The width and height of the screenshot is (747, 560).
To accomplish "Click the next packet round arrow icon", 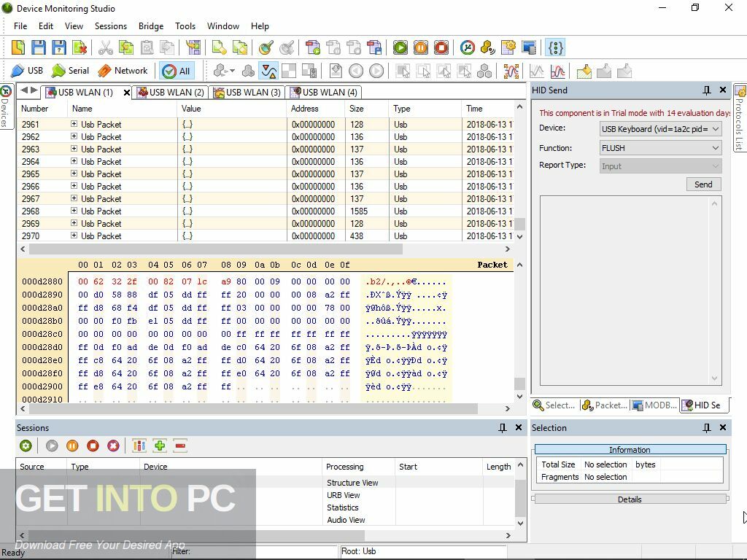I will click(376, 71).
